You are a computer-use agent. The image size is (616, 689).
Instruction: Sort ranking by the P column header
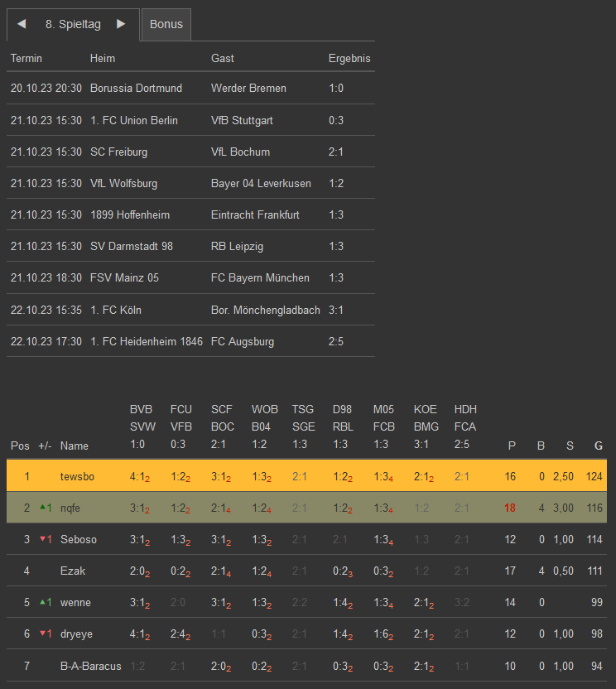click(x=512, y=446)
